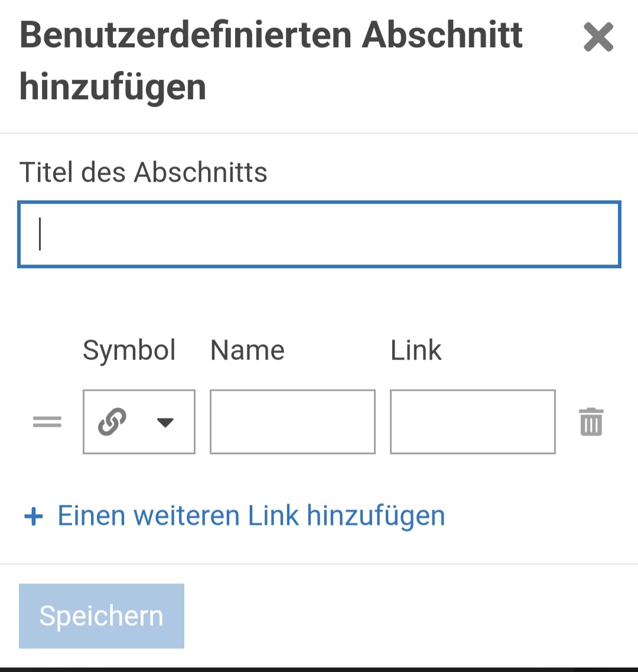Expand the Symbol dropdown arrow
638x672 pixels.
click(165, 422)
